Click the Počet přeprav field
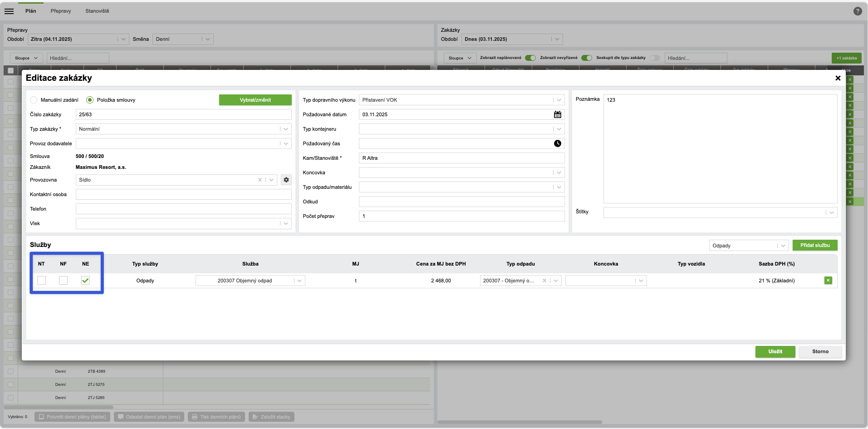868x429 pixels. 462,216
